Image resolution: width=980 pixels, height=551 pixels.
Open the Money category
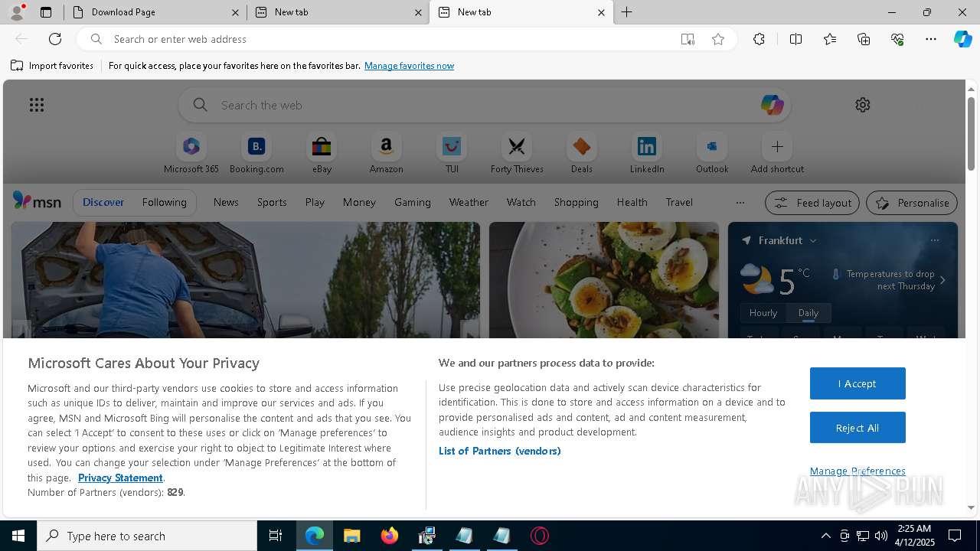click(x=359, y=202)
